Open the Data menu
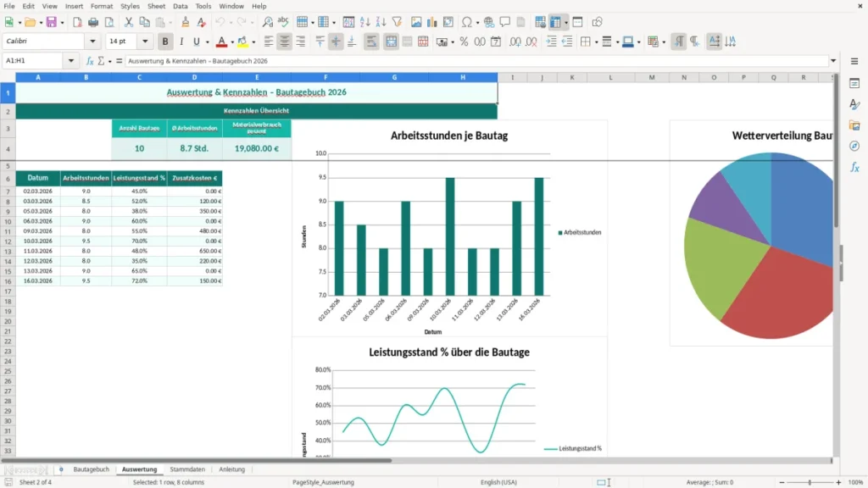This screenshot has height=488, width=868. [180, 6]
